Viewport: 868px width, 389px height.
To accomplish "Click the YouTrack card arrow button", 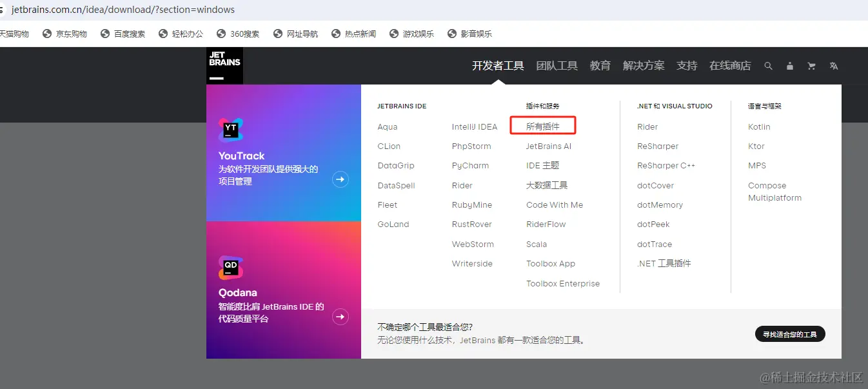I will point(340,179).
